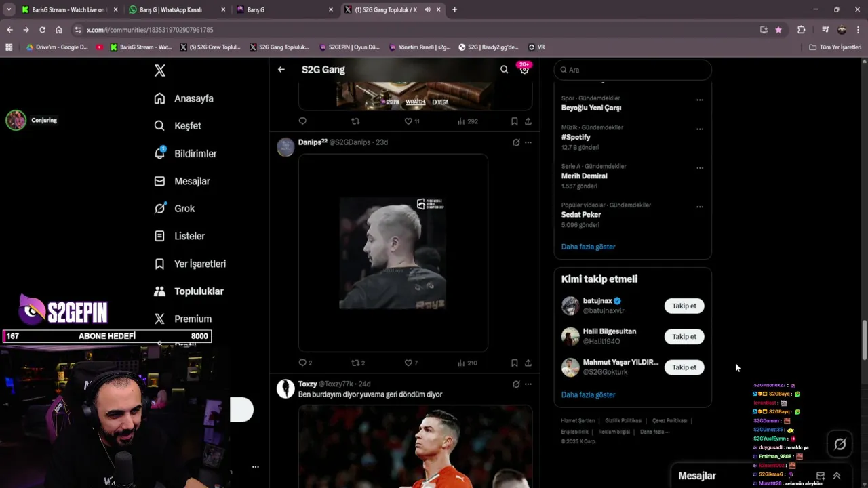Like the Danips post
This screenshot has width=868, height=488.
[x=411, y=363]
